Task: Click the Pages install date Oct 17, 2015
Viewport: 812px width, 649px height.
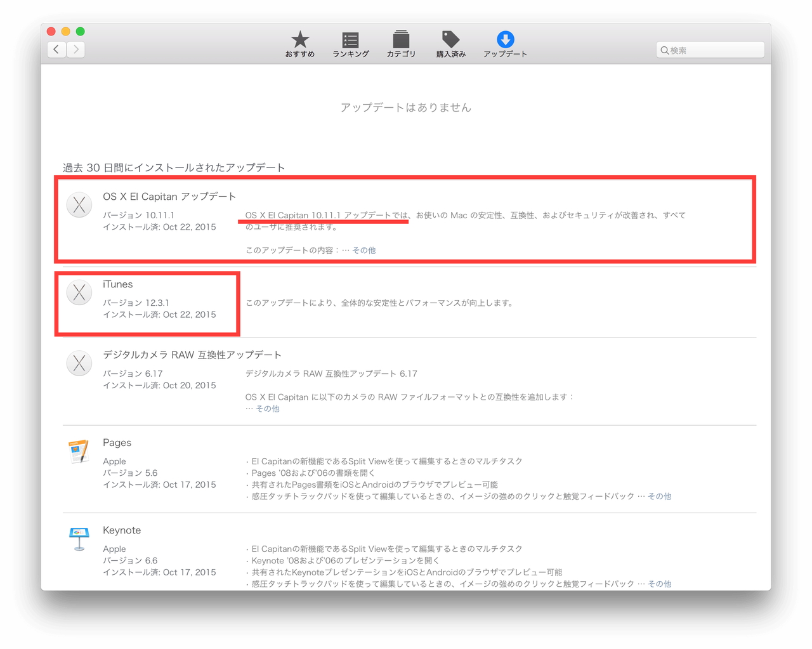Action: pos(159,484)
